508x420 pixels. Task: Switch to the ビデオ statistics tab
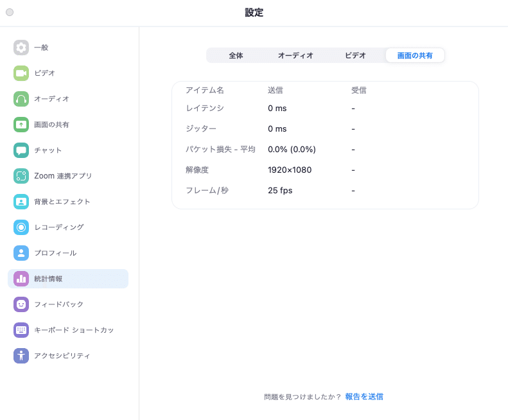click(x=355, y=55)
